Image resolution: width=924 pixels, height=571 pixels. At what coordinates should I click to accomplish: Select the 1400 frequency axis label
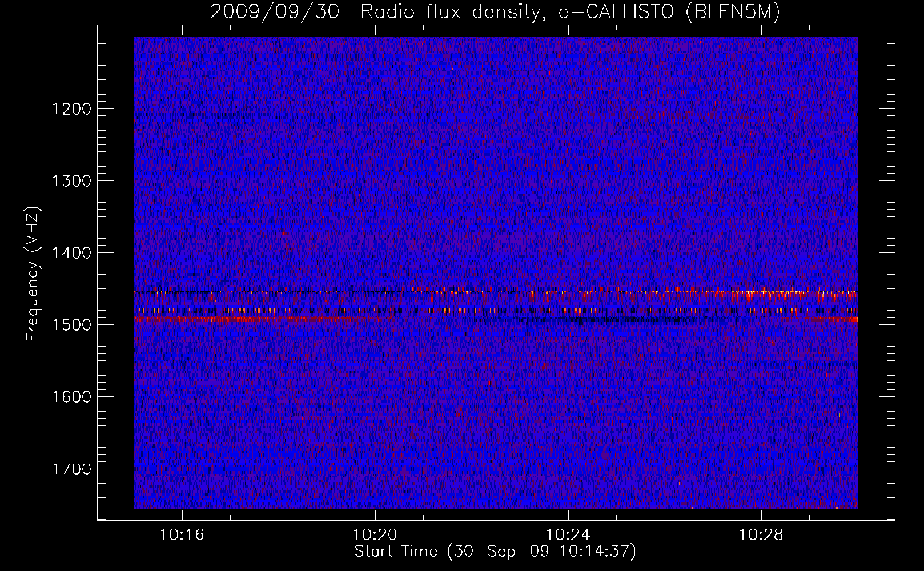(71, 253)
